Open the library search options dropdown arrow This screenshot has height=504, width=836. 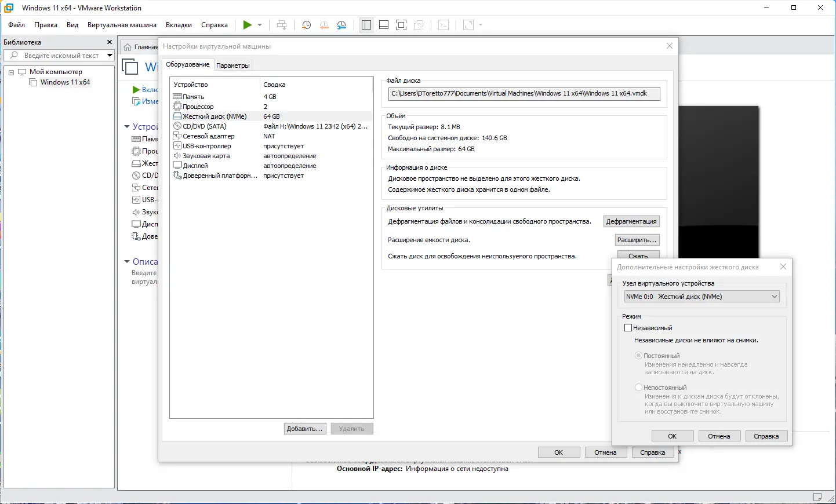[x=110, y=56]
